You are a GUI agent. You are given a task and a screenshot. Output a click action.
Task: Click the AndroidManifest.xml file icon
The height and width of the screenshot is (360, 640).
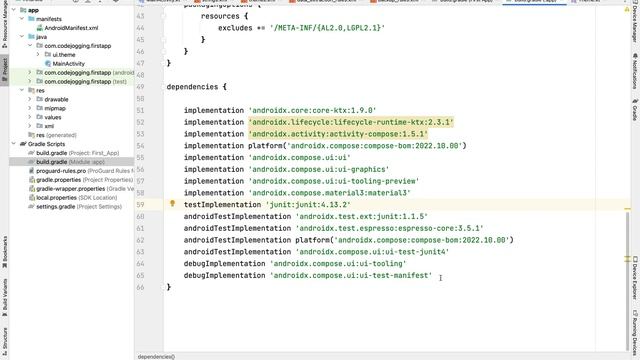(40, 28)
